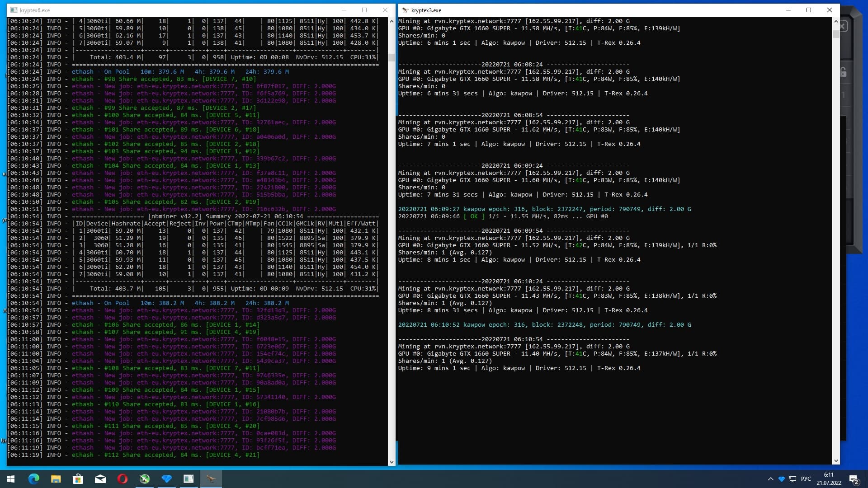Click the kryptex6.exe title bar icon
The height and width of the screenshot is (488, 868).
click(14, 10)
